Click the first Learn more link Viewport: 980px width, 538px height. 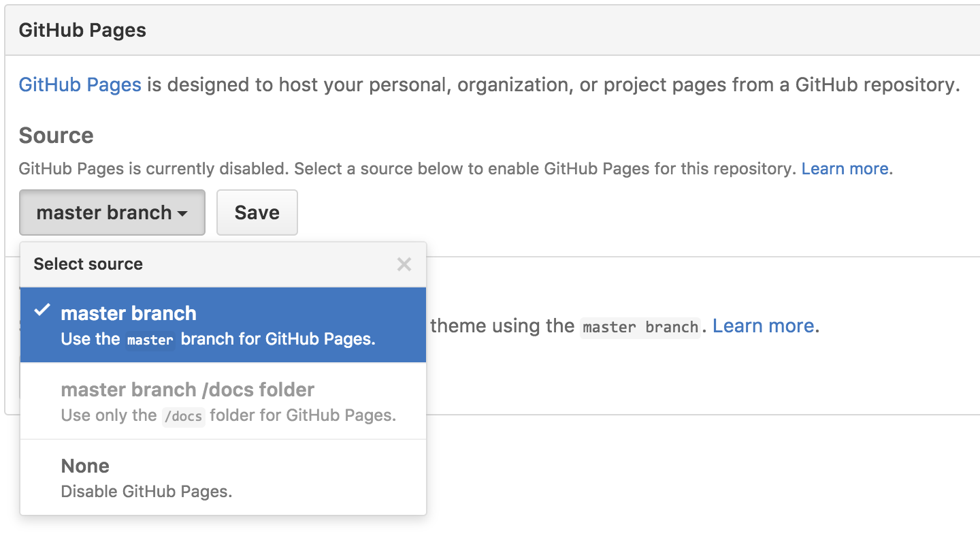(x=844, y=168)
